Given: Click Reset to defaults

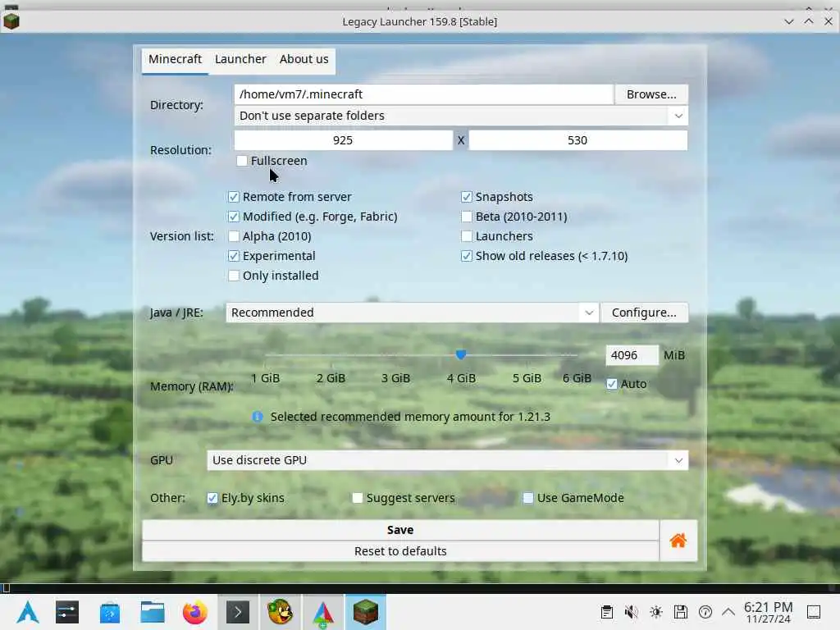Looking at the screenshot, I should 400,551.
